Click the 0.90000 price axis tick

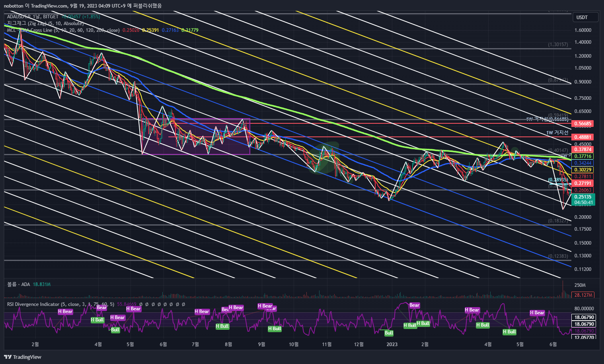click(x=583, y=82)
